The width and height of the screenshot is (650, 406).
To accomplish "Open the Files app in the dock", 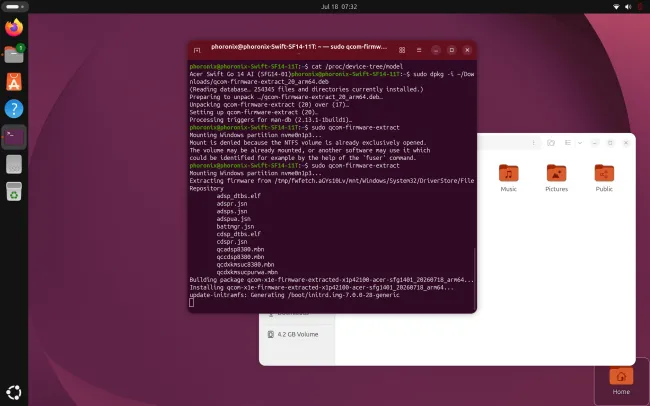I will pyautogui.click(x=14, y=54).
